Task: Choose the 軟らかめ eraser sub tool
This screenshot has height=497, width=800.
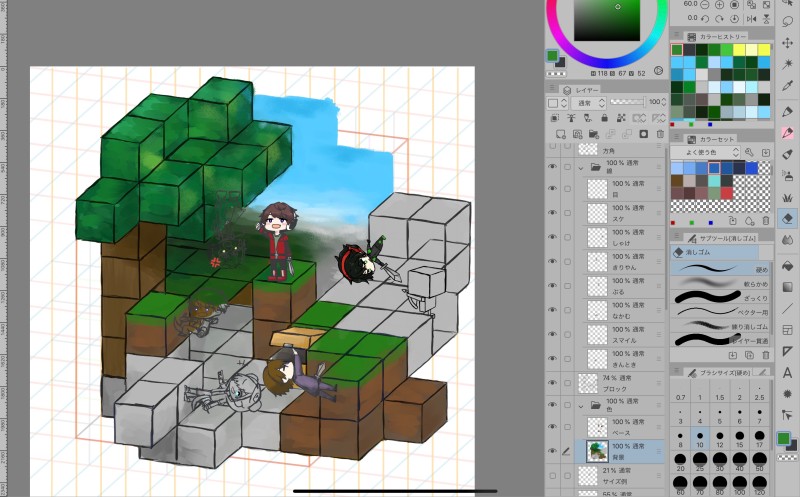Action: tap(720, 283)
